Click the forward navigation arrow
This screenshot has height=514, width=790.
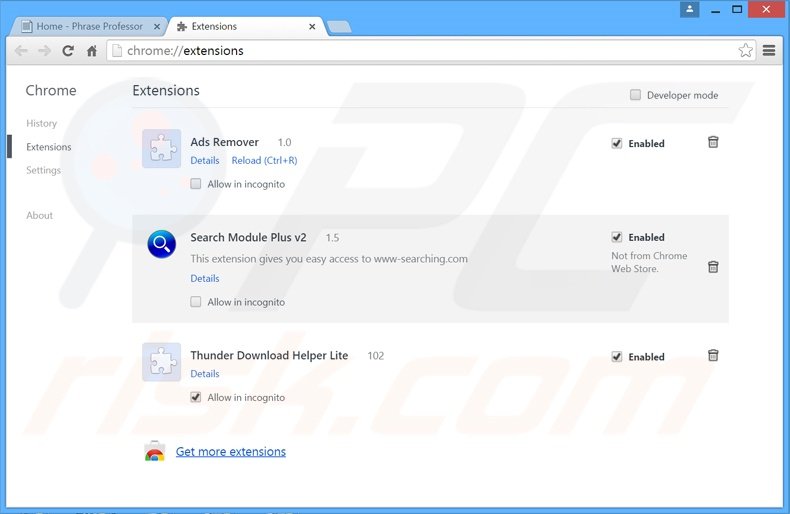pos(44,50)
